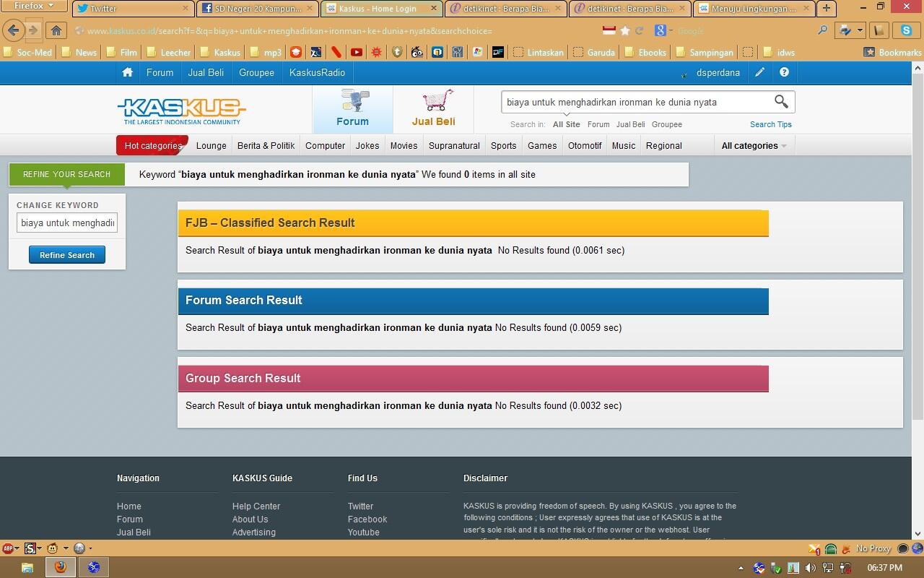Open Help Center in footer
Viewport: 924px width, 578px height.
(x=256, y=506)
